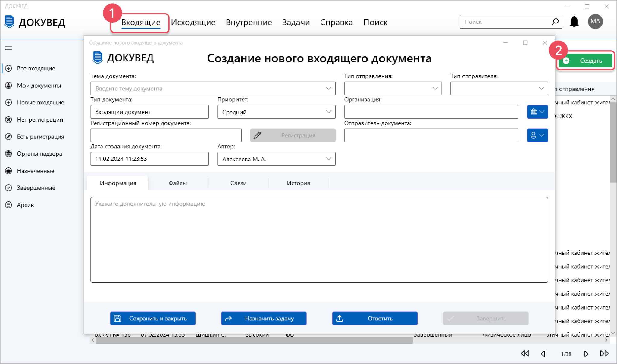Switch to the История tab
Screen dimensions: 617x364
(x=298, y=183)
